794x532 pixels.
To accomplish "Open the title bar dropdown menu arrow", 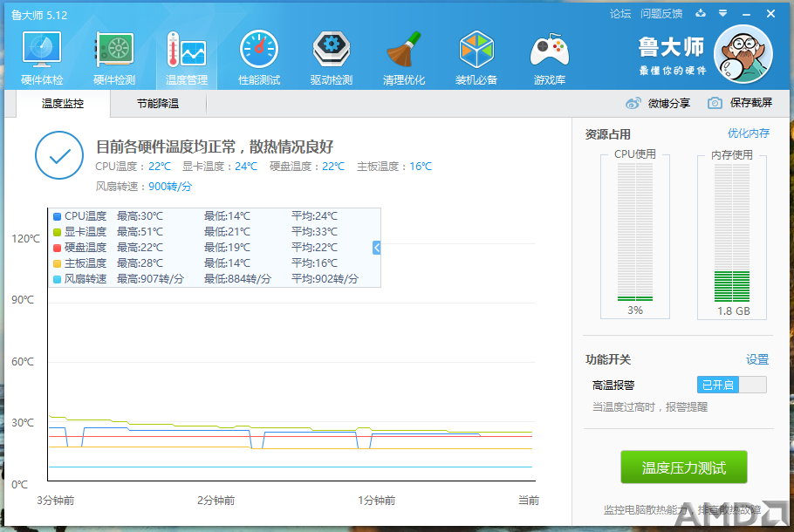I will [x=723, y=13].
